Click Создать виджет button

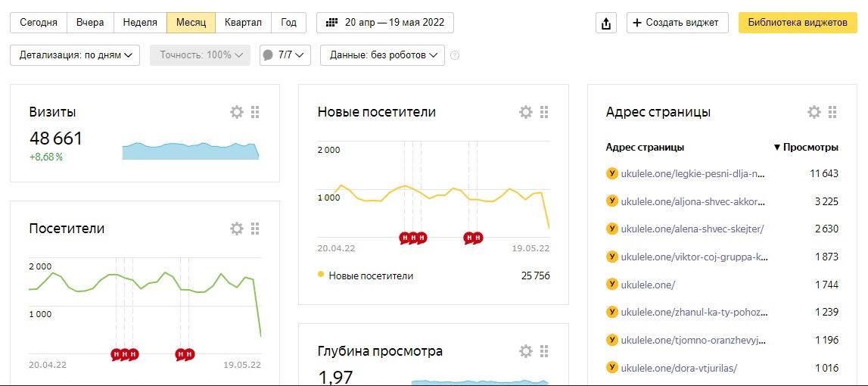click(677, 23)
